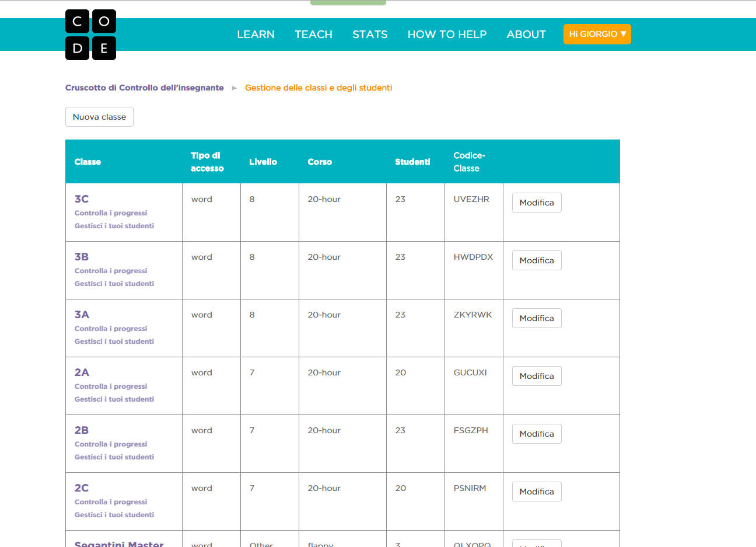Click Modifica for class 3C
Image resolution: width=756 pixels, height=547 pixels.
(x=537, y=203)
